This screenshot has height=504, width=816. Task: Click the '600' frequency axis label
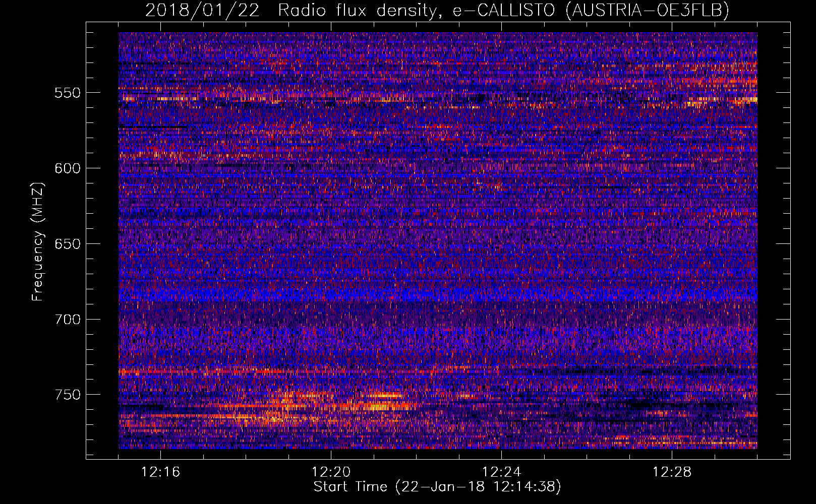click(x=68, y=168)
